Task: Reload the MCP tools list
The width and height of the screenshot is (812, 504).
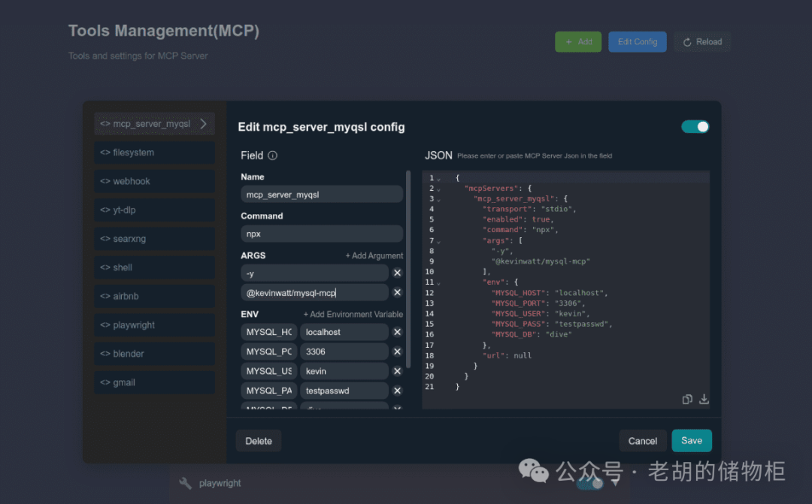Action: 702,42
